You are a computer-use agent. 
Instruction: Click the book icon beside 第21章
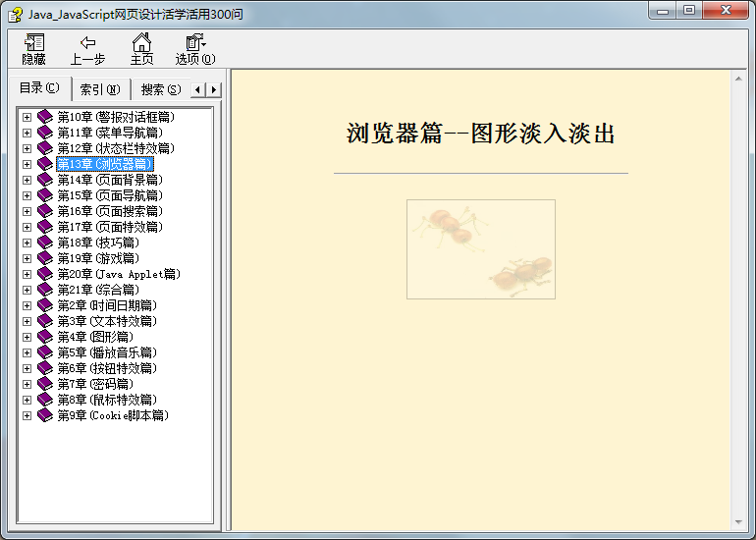point(45,290)
